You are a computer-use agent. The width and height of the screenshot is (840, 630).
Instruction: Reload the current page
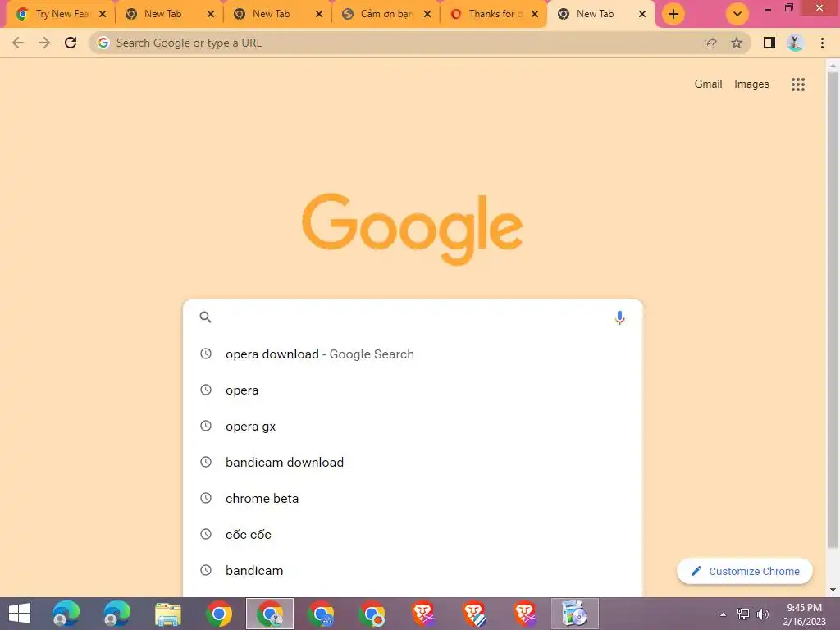71,43
